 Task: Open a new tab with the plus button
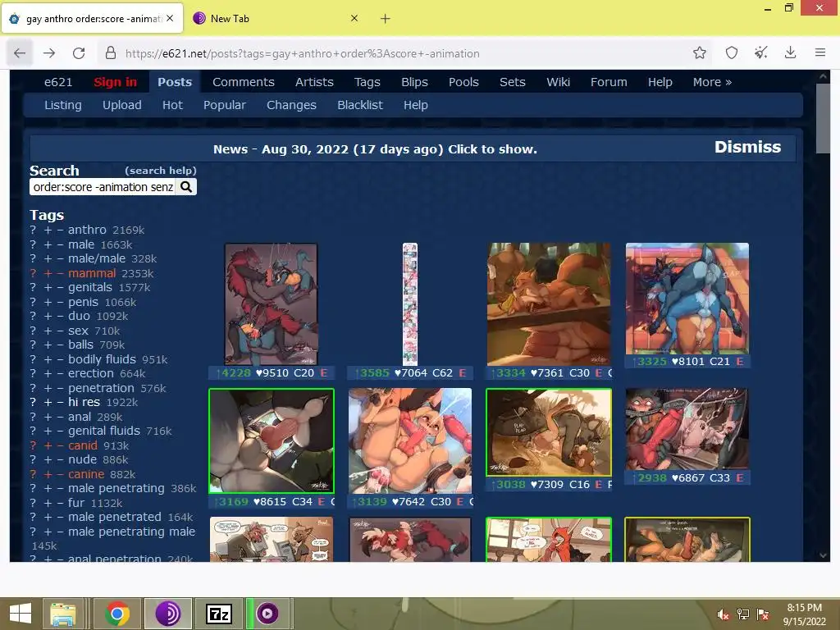click(386, 19)
